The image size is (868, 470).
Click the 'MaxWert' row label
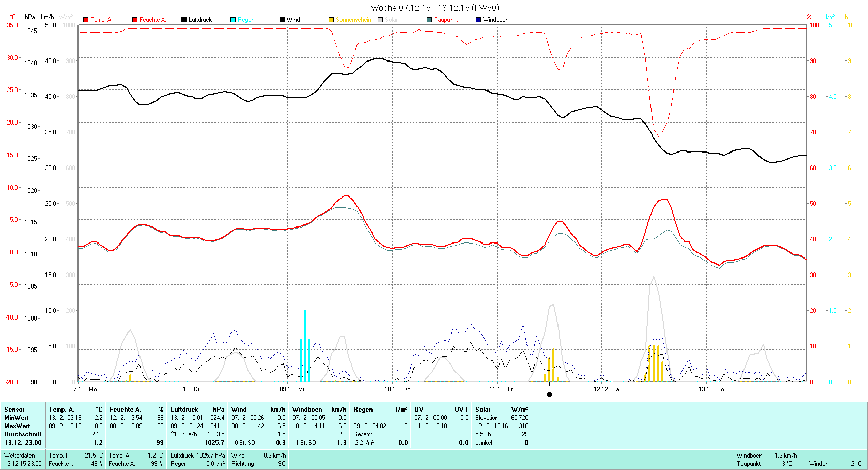(17, 426)
